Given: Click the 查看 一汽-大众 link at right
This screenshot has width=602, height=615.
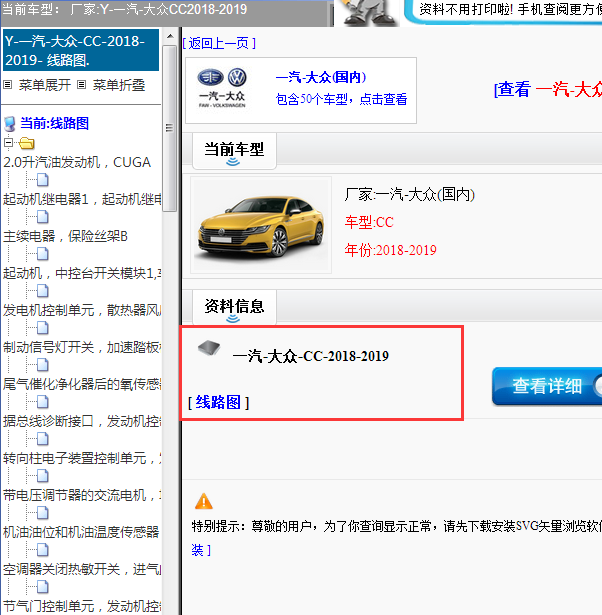Looking at the screenshot, I should (x=547, y=89).
